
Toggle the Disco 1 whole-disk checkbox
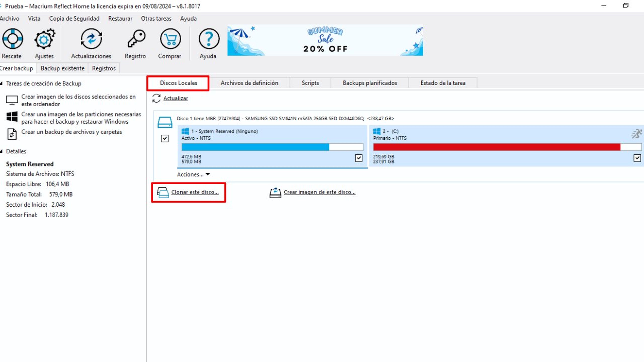coord(165,138)
